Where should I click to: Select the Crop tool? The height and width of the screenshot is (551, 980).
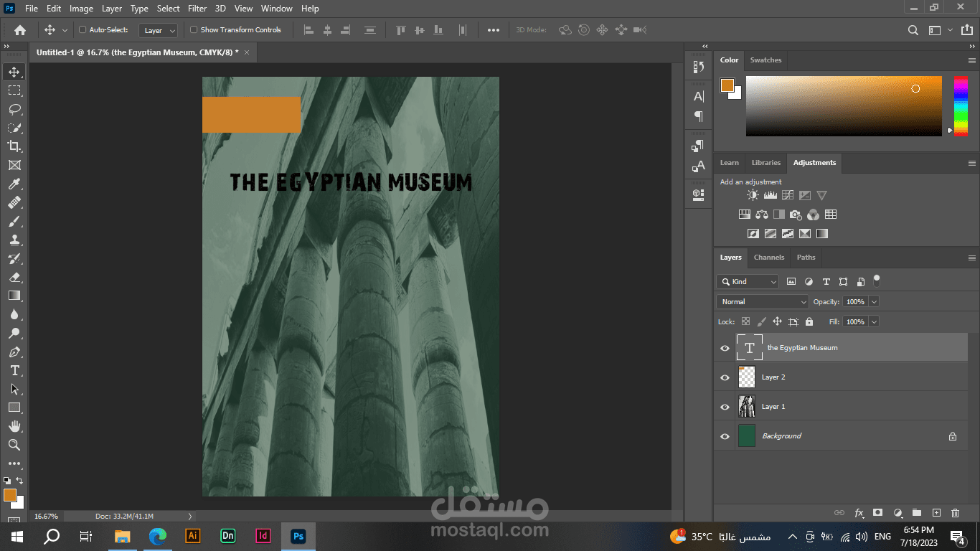(14, 146)
